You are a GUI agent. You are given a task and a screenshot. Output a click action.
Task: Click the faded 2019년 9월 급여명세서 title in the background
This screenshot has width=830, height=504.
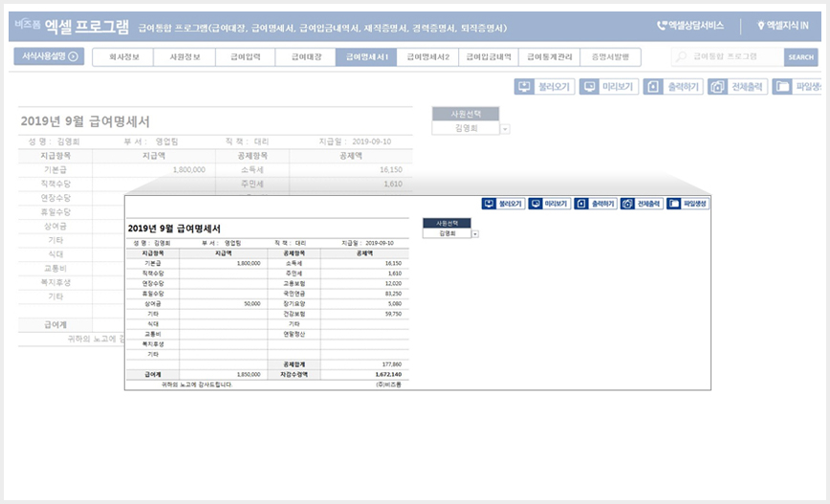pos(85,121)
